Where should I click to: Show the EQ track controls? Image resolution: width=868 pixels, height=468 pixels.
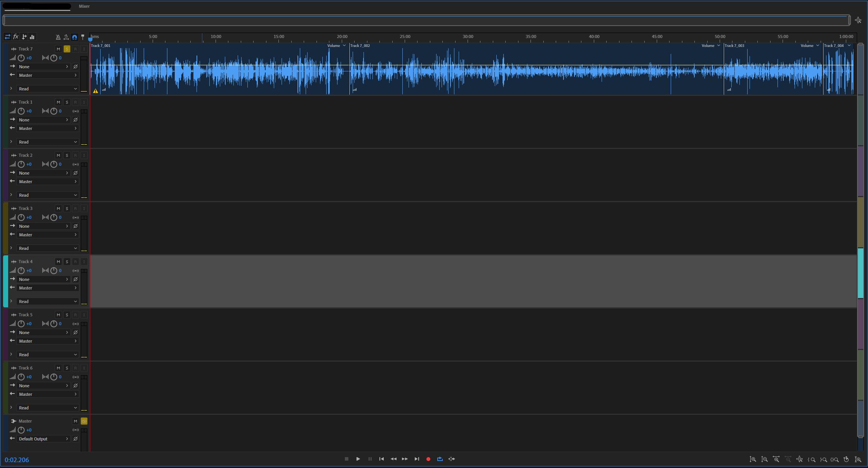32,37
